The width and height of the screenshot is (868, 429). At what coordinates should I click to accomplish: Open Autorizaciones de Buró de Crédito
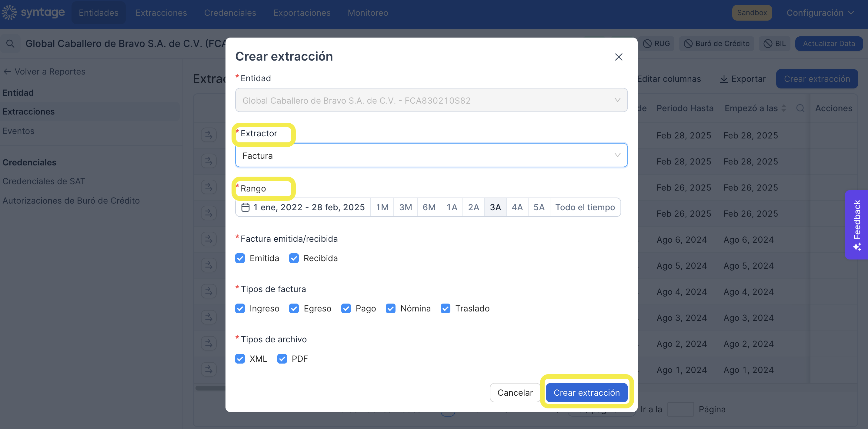[x=71, y=200]
